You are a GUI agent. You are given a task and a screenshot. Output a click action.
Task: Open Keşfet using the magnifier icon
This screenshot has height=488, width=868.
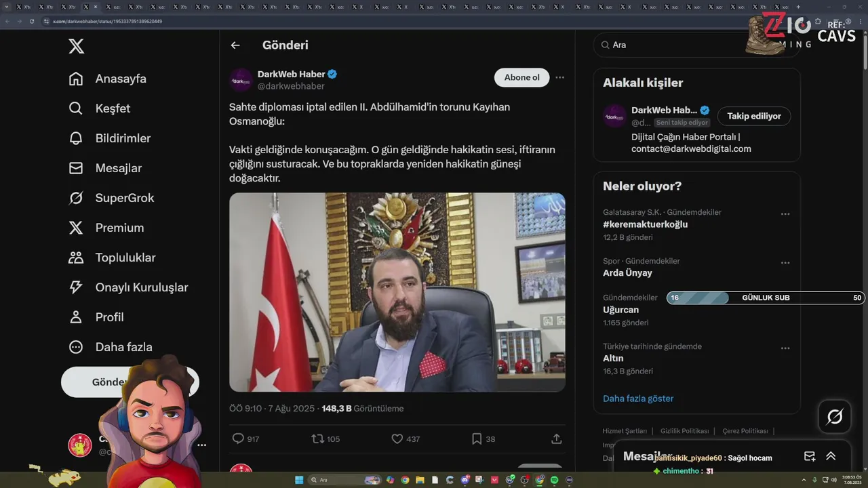coord(76,108)
